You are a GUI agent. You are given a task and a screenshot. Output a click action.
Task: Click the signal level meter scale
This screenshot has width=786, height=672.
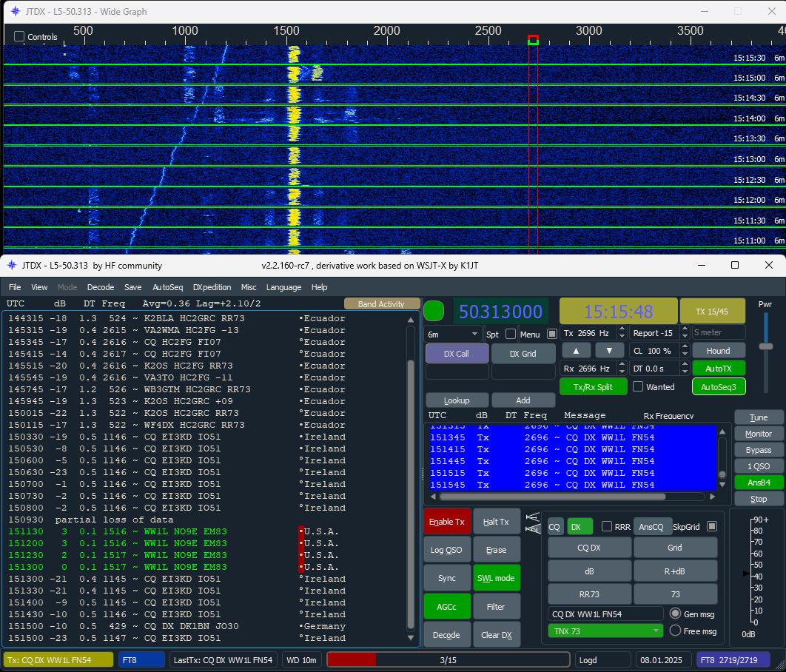click(756, 571)
